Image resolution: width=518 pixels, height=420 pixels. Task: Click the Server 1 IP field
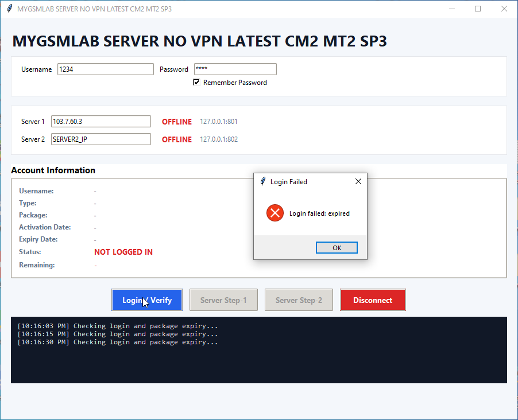(x=100, y=122)
